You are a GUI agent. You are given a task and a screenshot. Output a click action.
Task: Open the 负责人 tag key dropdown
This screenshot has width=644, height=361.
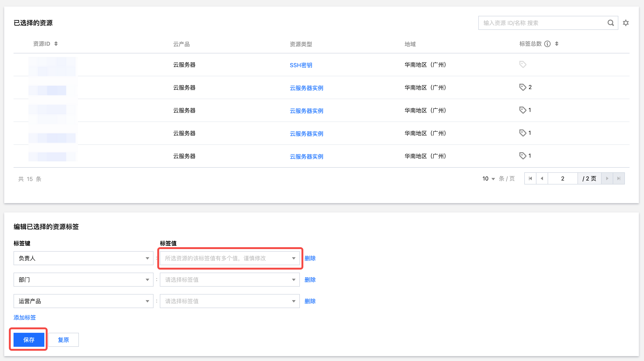click(83, 258)
